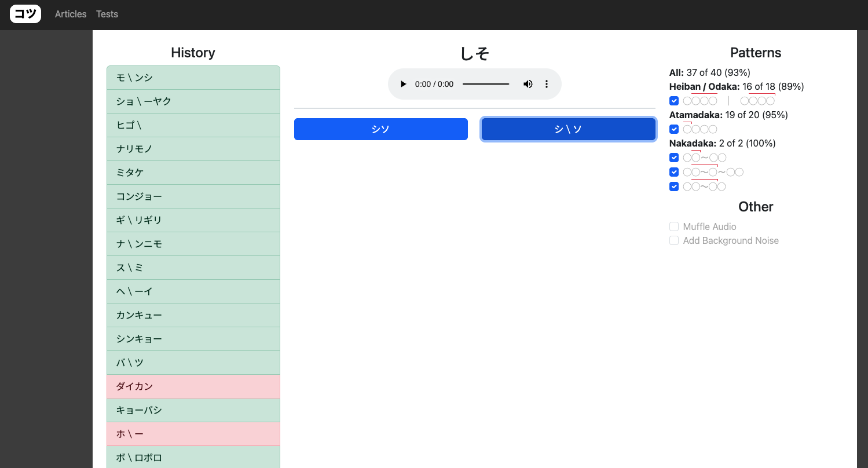868x468 pixels.
Task: Play the しそ audio clip
Action: click(x=404, y=84)
